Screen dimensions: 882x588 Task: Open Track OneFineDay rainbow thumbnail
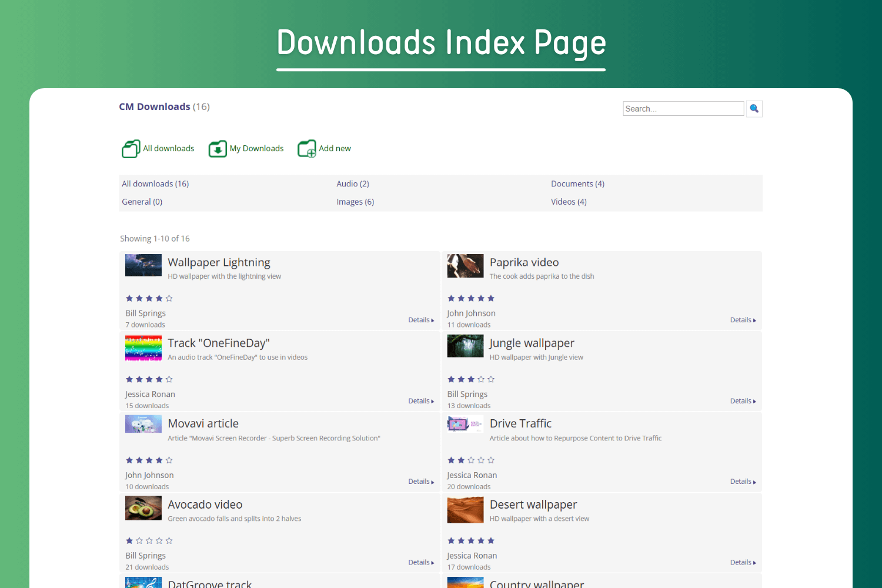143,348
